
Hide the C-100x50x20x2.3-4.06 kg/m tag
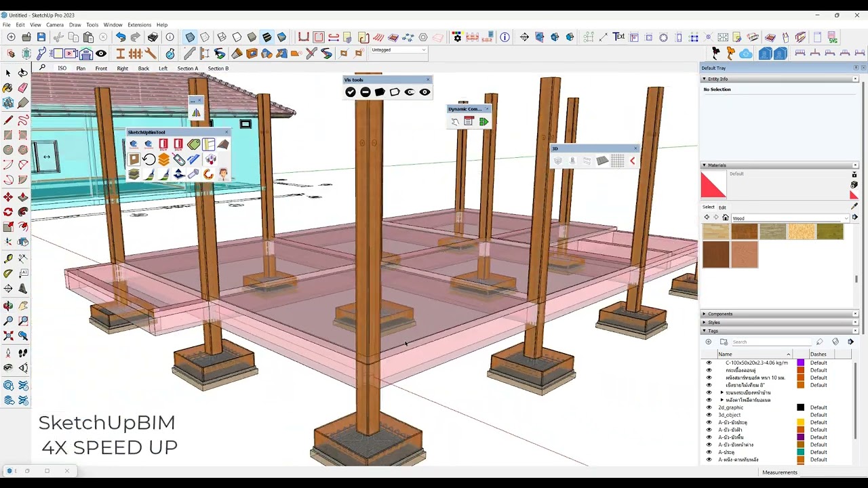tap(709, 363)
